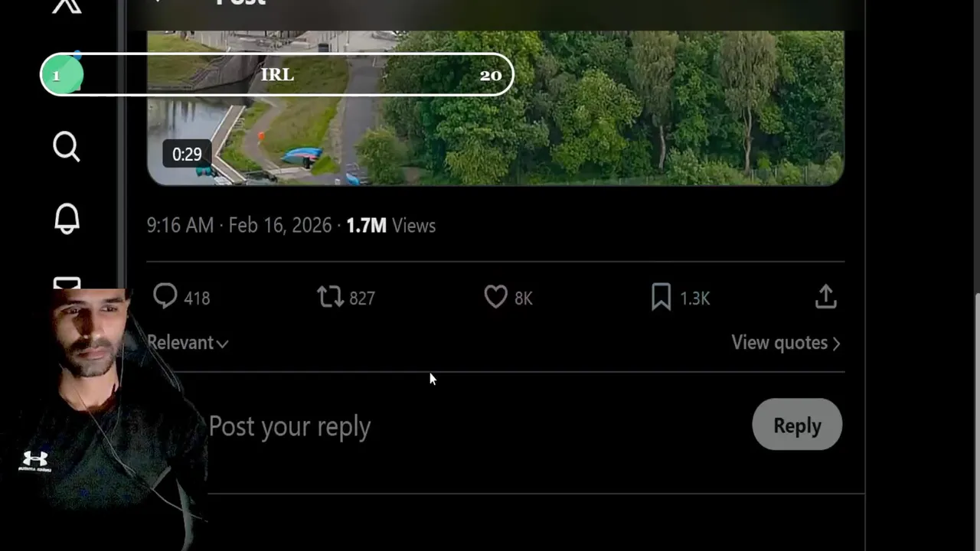Click the IRL progress bar overlay
This screenshot has height=551, width=980.
276,74
